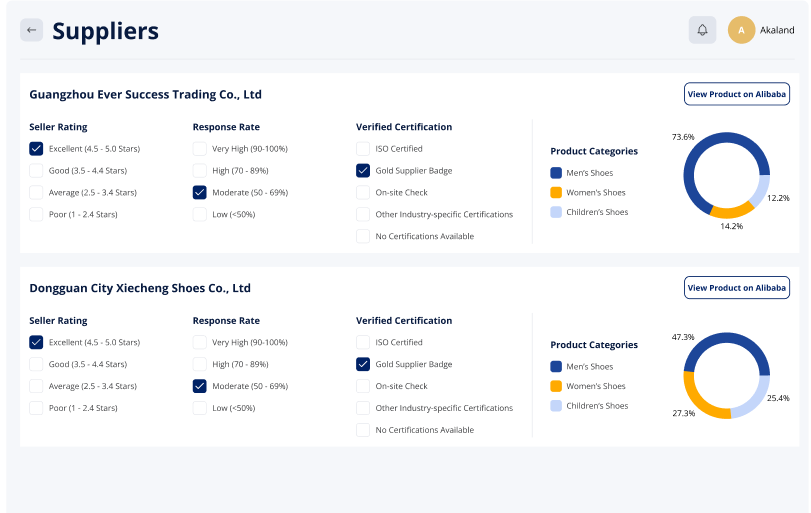Check ISO Certified for Guangzhou Ever Success

pyautogui.click(x=363, y=149)
